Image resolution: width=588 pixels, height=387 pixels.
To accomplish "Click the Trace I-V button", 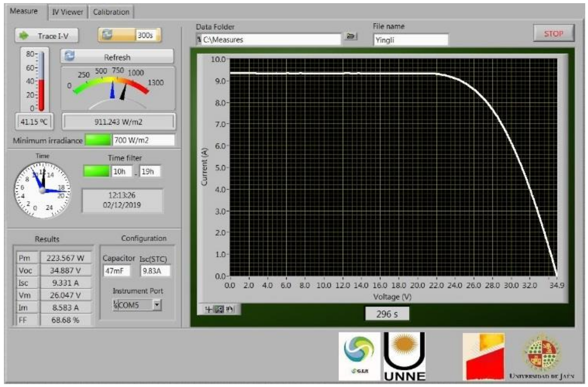I will click(46, 36).
